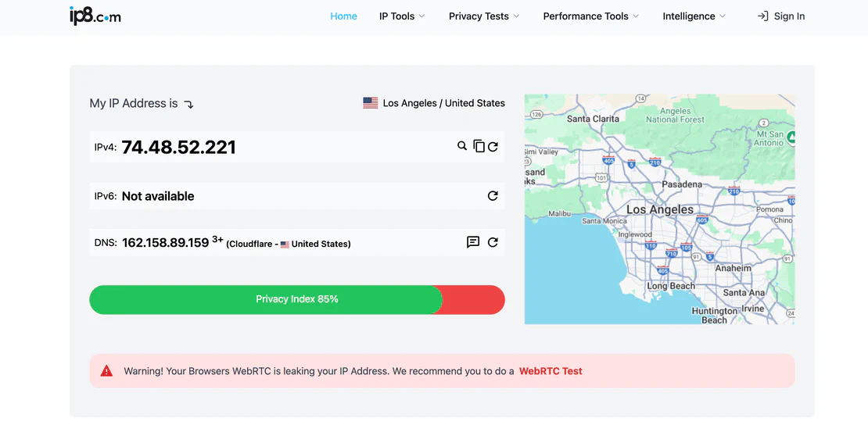Open the Intelligence dropdown menu

[694, 16]
